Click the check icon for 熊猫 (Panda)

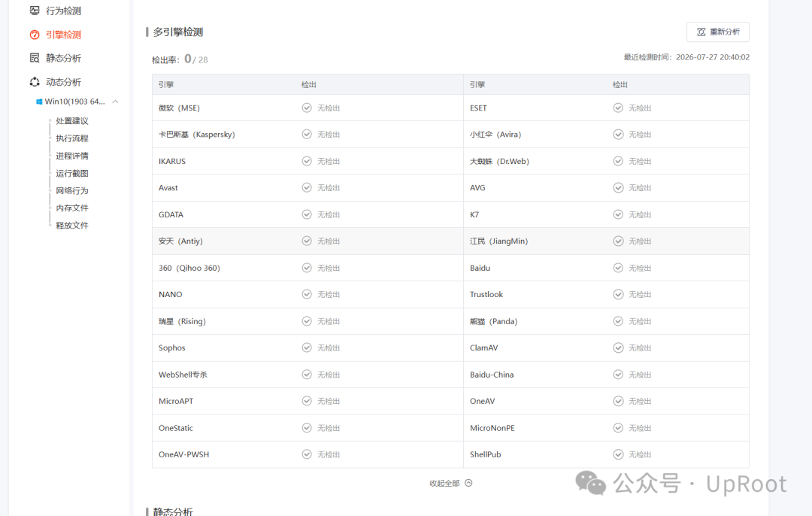tap(618, 321)
